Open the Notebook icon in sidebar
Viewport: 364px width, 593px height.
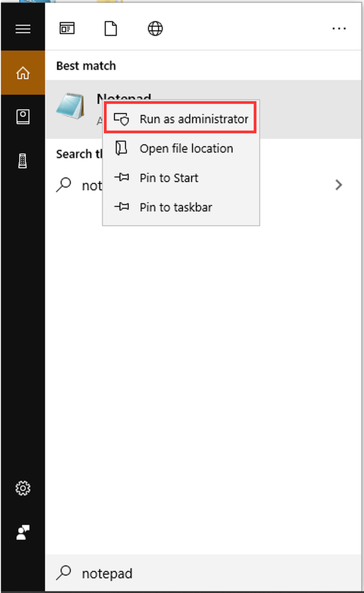coord(23,117)
